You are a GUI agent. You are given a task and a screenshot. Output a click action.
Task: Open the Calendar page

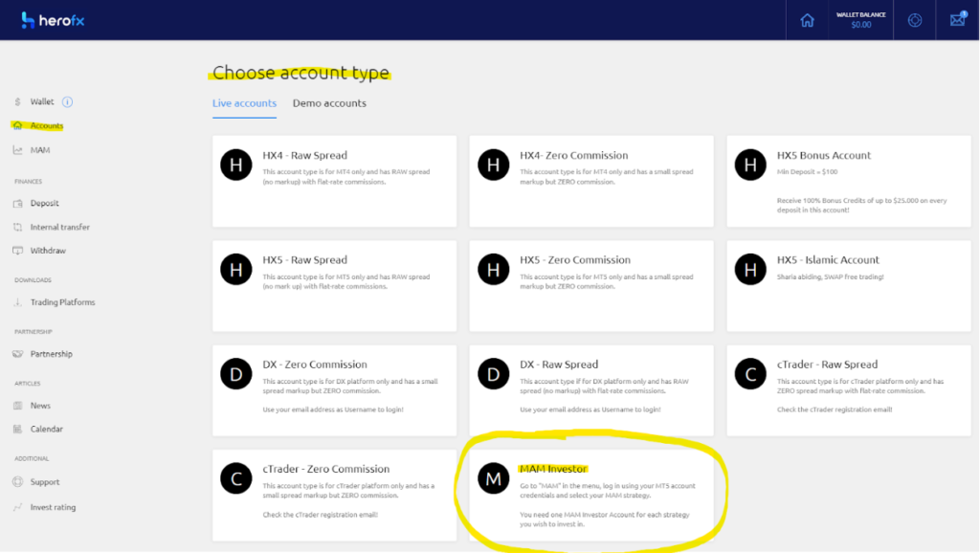coord(46,429)
